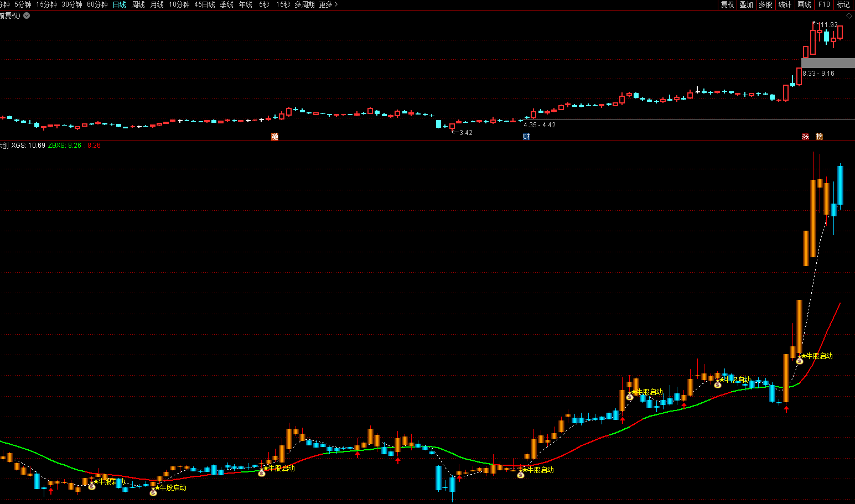Open the 前复权 dropdown arrow
Screen dimensions: 855x504
tap(27, 15)
